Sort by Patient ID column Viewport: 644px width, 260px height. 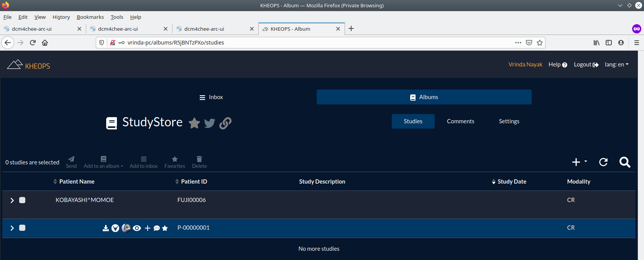[191, 181]
